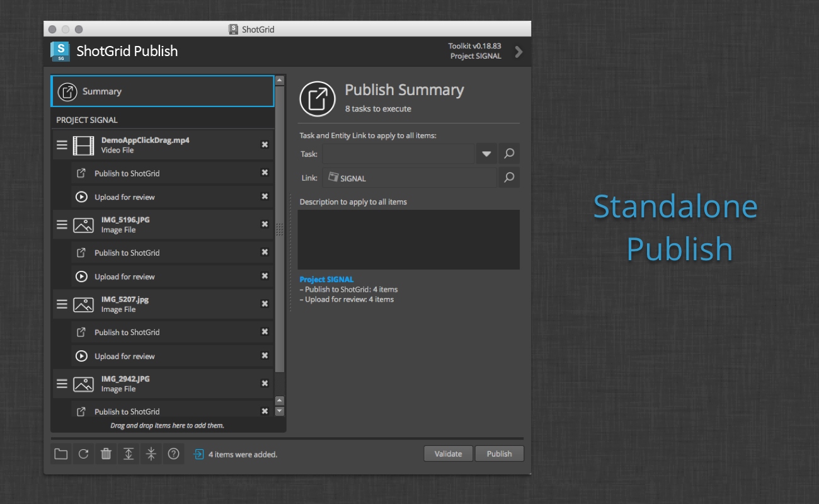Click the log icon beside '4 items were added'
This screenshot has height=504, width=819.
198,454
